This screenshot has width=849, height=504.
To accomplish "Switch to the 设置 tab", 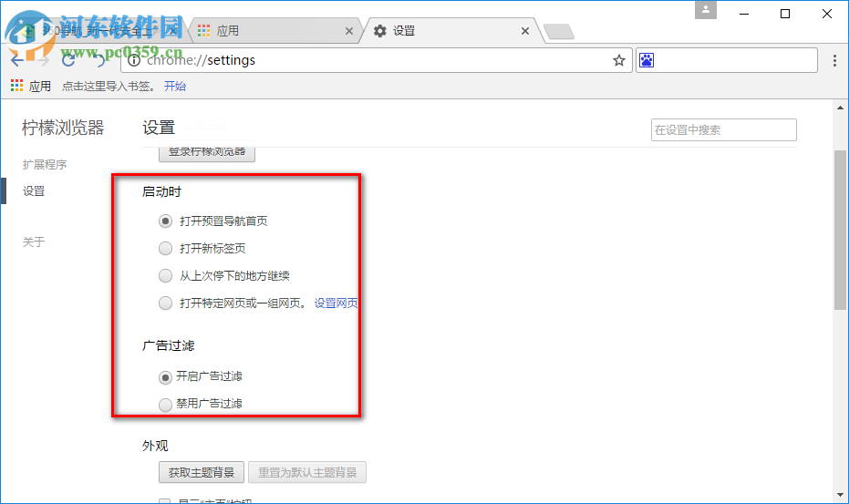I will click(452, 31).
